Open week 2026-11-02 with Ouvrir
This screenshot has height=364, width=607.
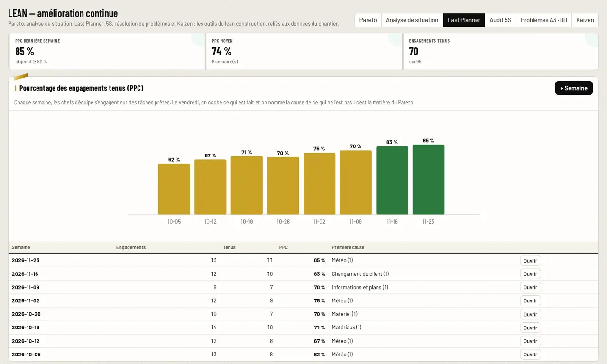point(530,301)
